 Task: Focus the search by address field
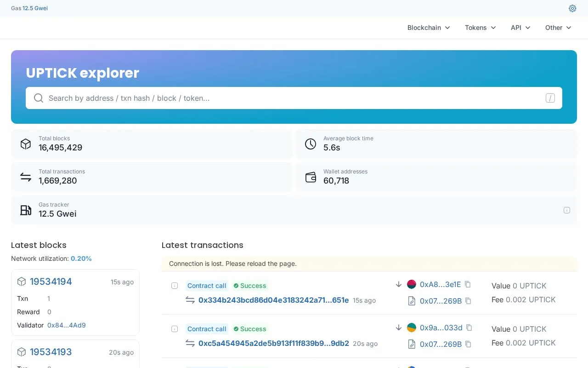coord(294,98)
